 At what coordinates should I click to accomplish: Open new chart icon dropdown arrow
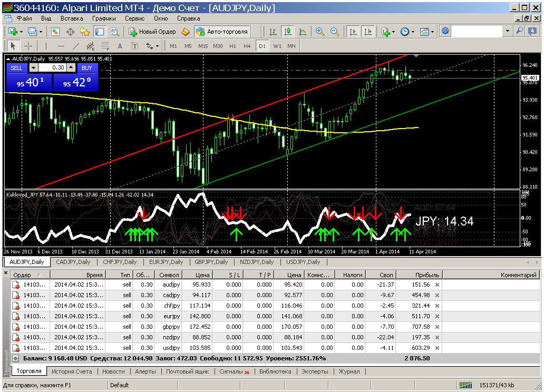(22, 32)
